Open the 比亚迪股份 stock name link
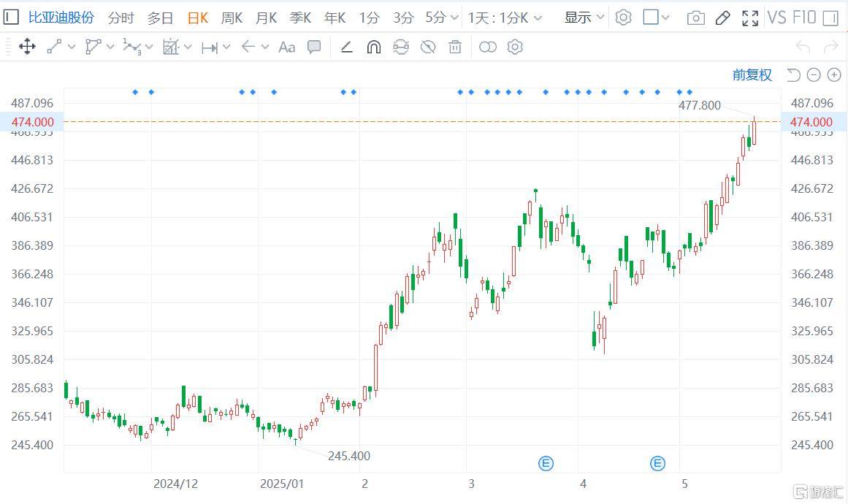 [61, 18]
